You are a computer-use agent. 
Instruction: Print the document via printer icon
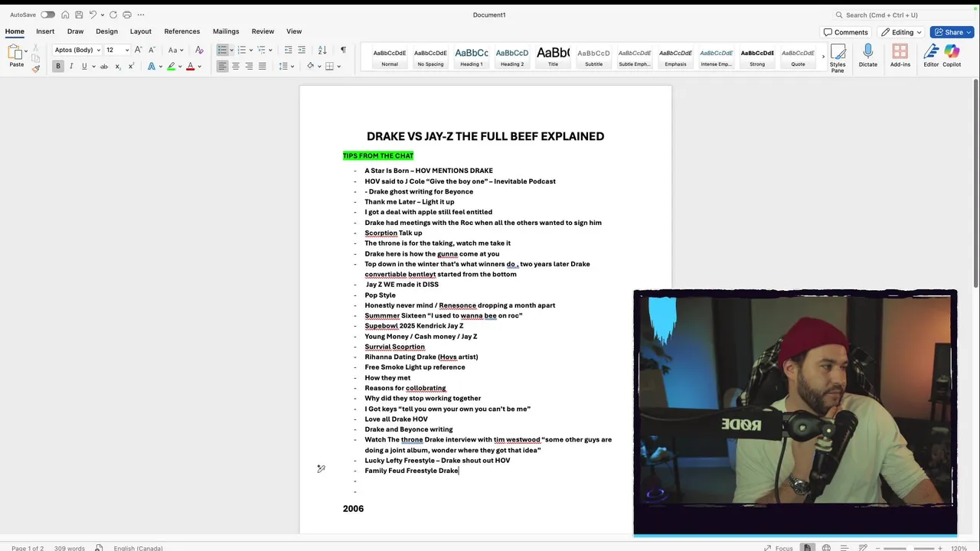[127, 15]
